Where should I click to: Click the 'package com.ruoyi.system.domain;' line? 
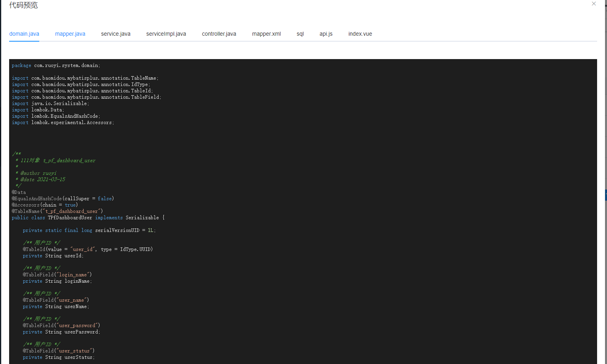point(56,65)
